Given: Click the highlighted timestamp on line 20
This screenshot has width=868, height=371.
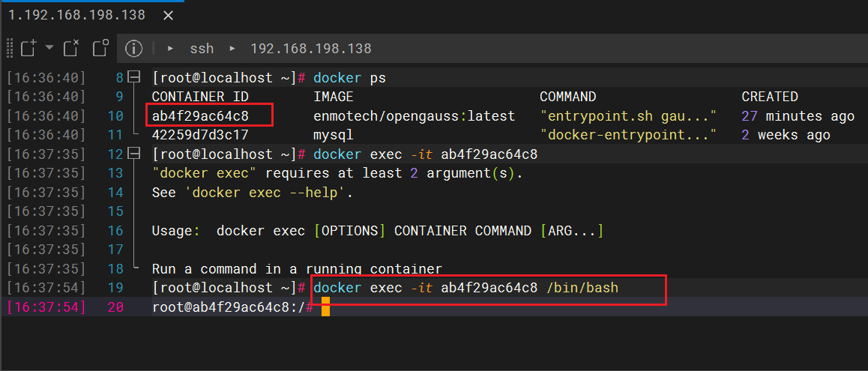Looking at the screenshot, I should pyautogui.click(x=46, y=307).
